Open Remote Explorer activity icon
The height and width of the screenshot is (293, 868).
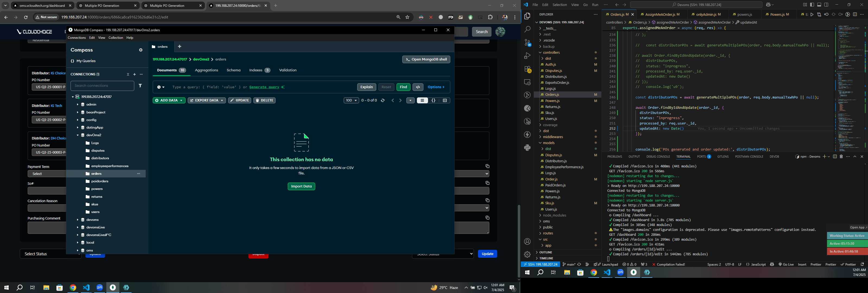pyautogui.click(x=527, y=82)
